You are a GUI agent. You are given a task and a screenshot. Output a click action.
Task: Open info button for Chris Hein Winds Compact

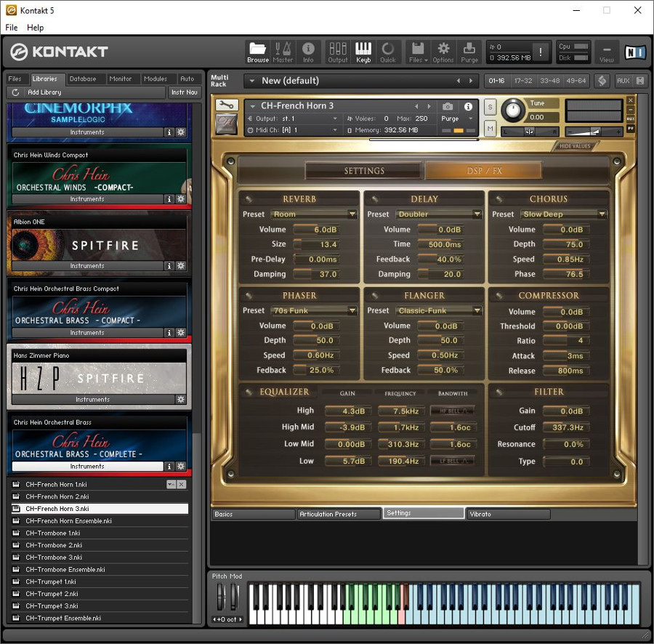[169, 199]
